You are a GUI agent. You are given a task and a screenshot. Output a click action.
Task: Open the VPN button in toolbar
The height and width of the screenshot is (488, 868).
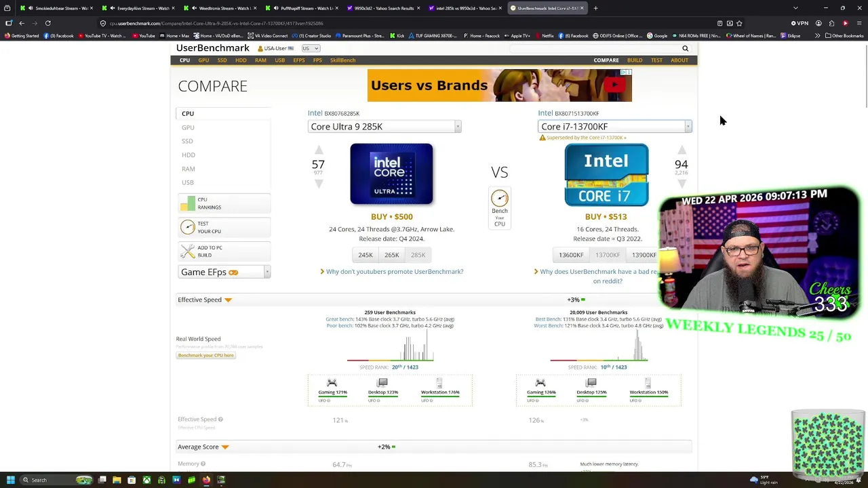coord(800,23)
